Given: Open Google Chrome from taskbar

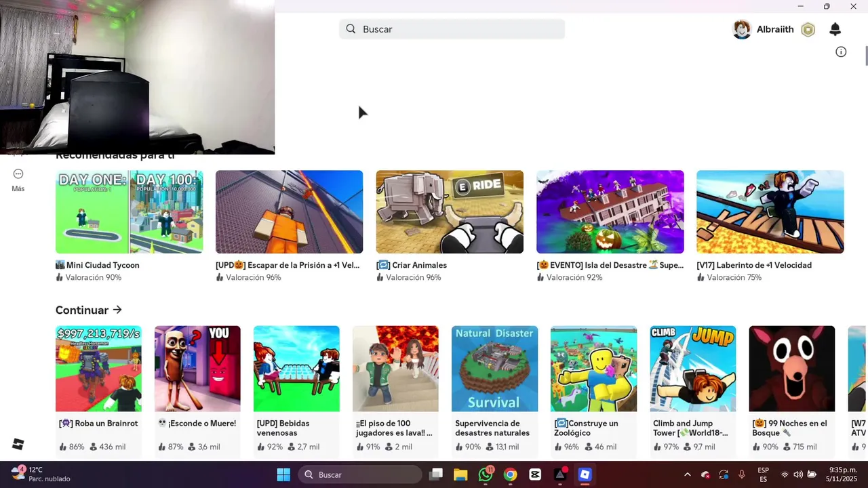Looking at the screenshot, I should [x=510, y=474].
